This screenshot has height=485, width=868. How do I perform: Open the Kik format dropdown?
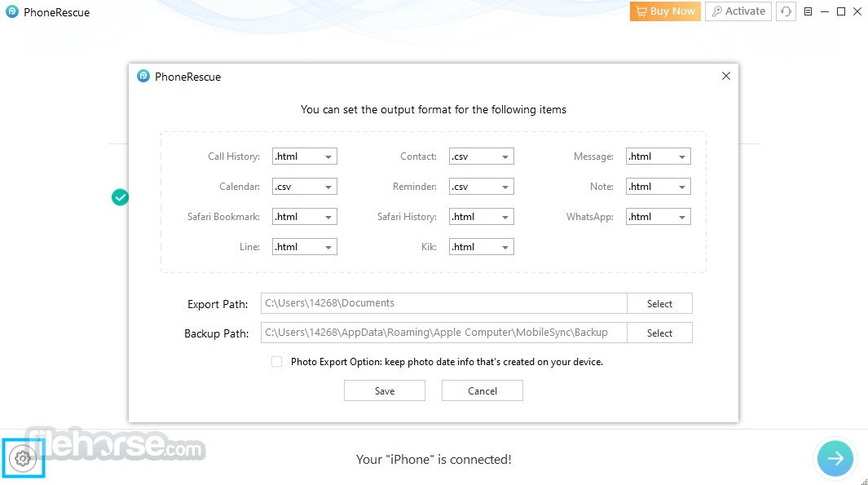481,247
